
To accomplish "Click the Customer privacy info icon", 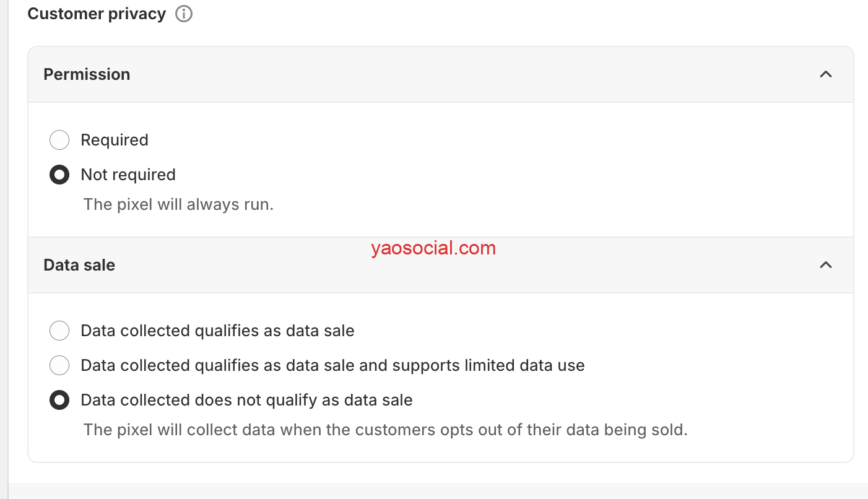I will (184, 14).
